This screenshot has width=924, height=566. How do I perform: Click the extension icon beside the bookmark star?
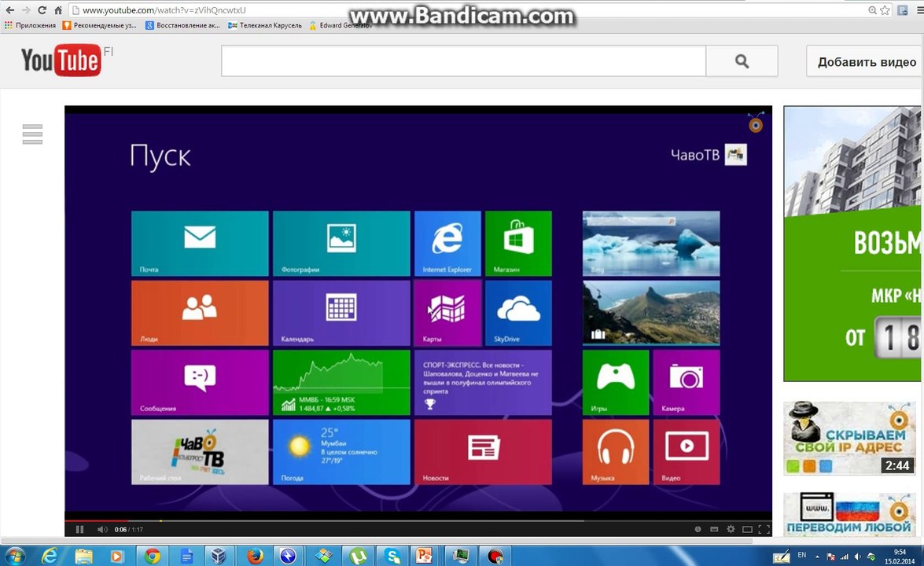pyautogui.click(x=902, y=10)
